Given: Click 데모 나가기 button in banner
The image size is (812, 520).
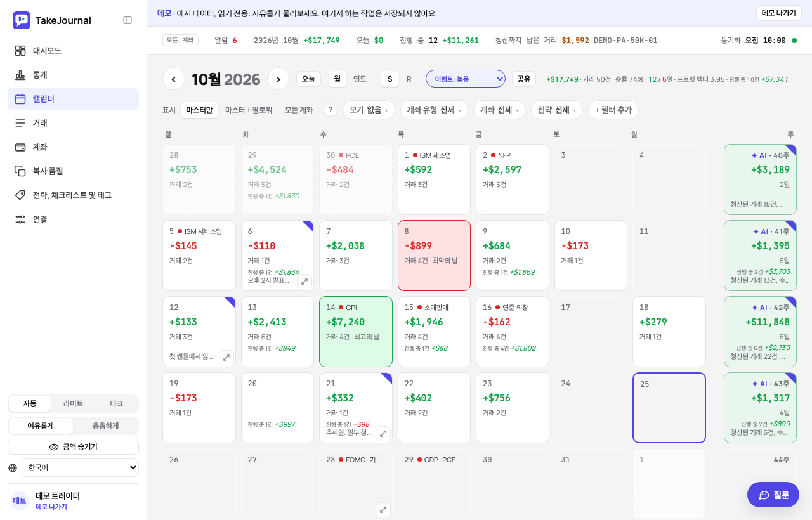Looking at the screenshot, I should click(x=778, y=13).
